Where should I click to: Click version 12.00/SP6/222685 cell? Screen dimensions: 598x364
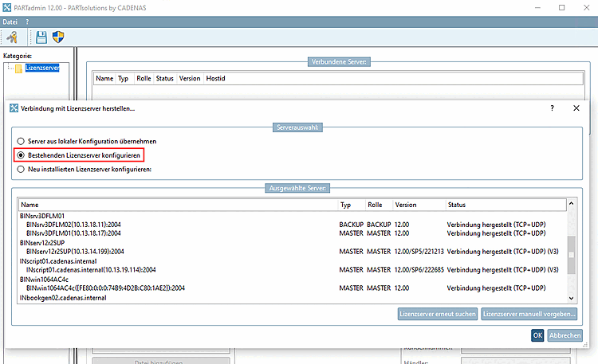(419, 270)
